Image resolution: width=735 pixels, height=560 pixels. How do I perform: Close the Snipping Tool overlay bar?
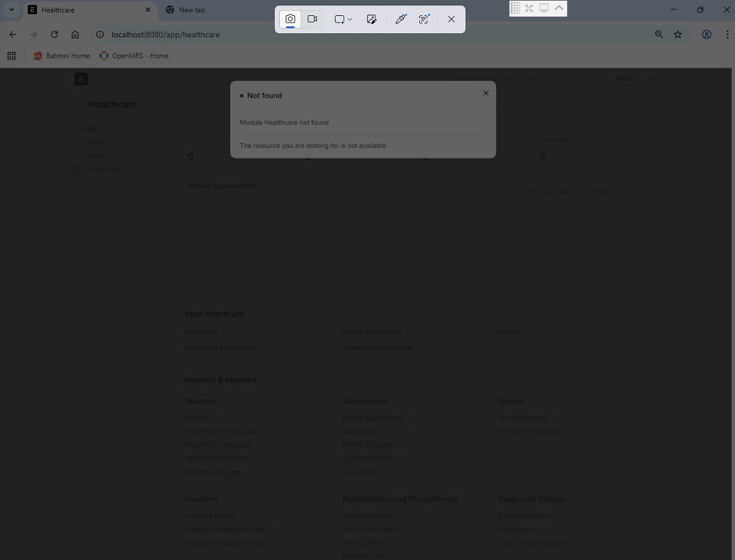pyautogui.click(x=451, y=19)
